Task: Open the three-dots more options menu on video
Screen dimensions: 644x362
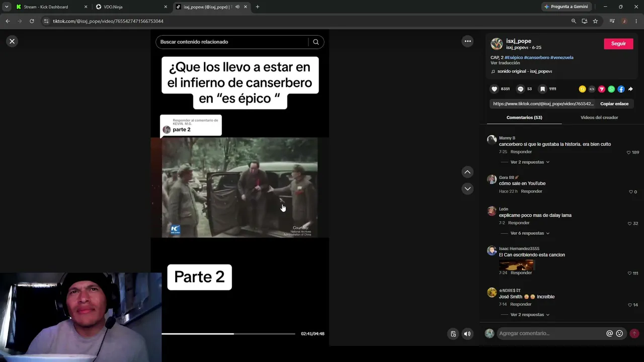Action: coord(467,41)
